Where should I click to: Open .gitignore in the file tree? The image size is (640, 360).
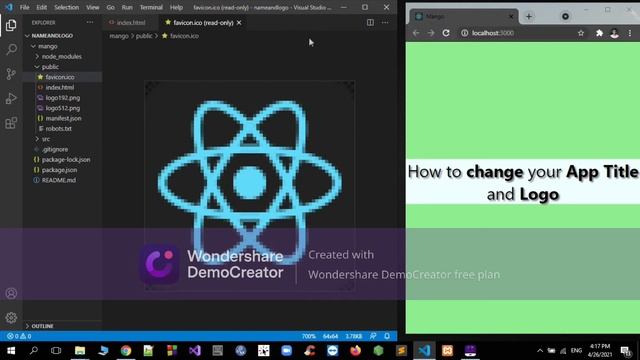(55, 149)
